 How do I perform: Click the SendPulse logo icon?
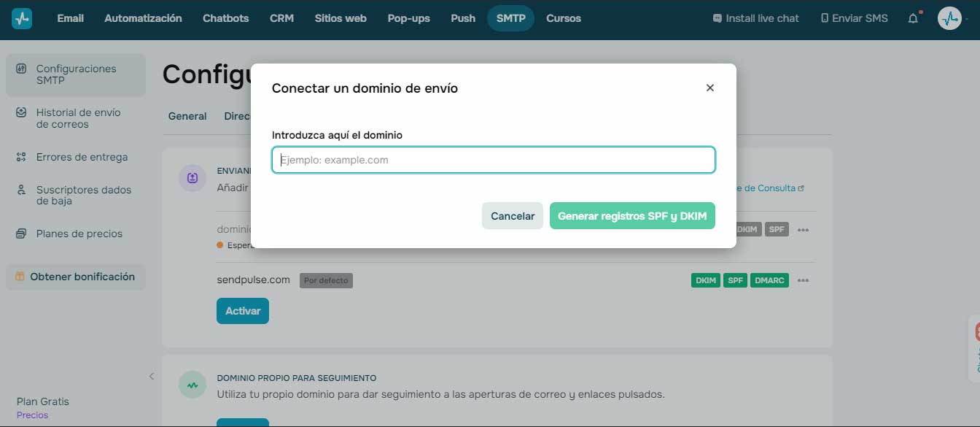coord(22,19)
